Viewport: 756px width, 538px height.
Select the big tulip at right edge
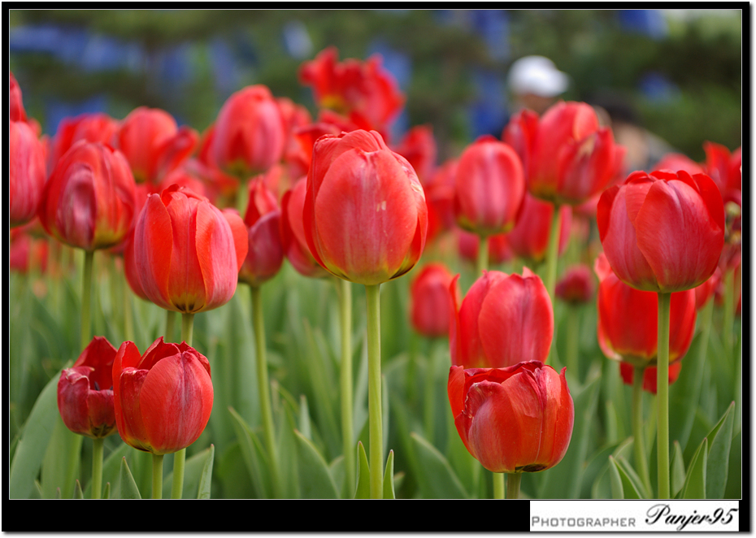(x=661, y=230)
